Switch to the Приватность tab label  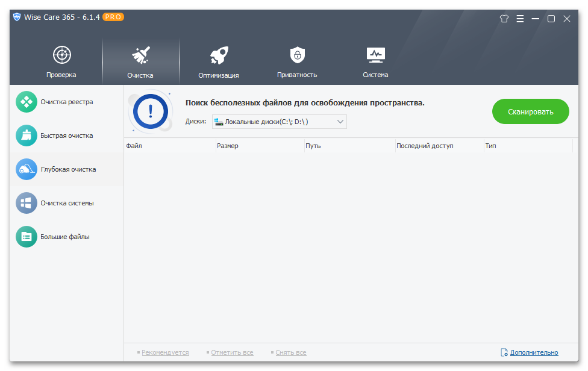coord(297,75)
